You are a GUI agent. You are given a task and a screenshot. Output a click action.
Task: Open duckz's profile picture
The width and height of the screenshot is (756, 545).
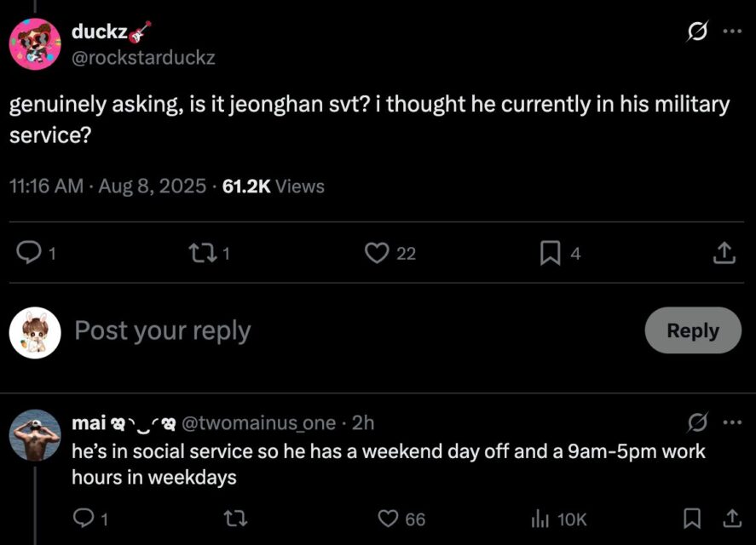coord(35,44)
